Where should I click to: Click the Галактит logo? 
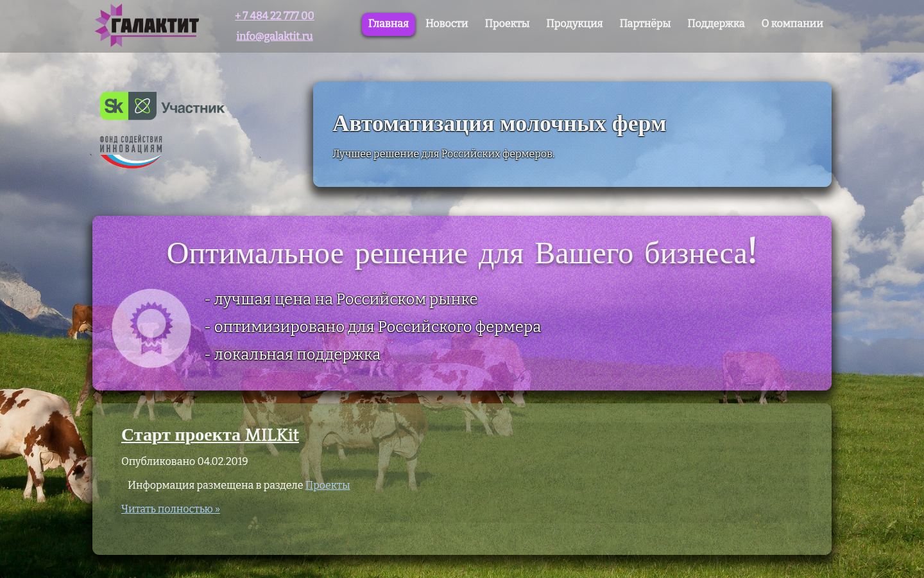pyautogui.click(x=147, y=26)
